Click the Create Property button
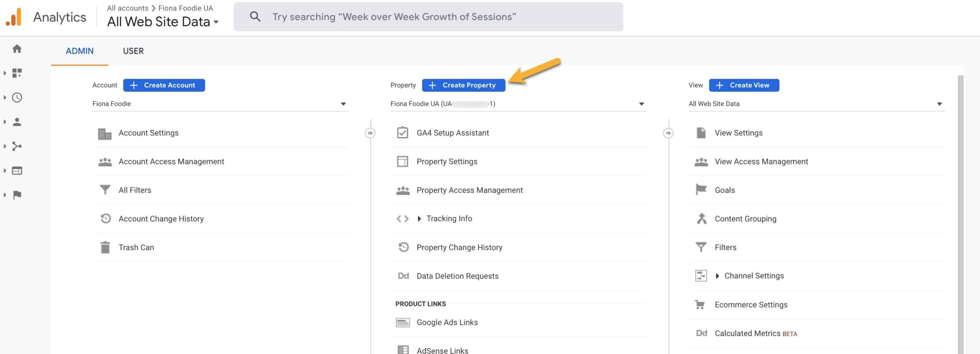The width and height of the screenshot is (980, 354). pyautogui.click(x=464, y=85)
